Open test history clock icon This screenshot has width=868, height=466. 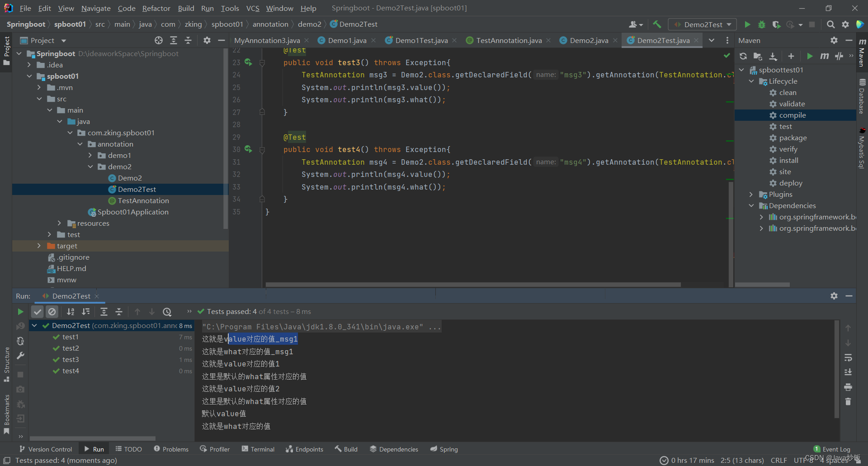click(167, 312)
